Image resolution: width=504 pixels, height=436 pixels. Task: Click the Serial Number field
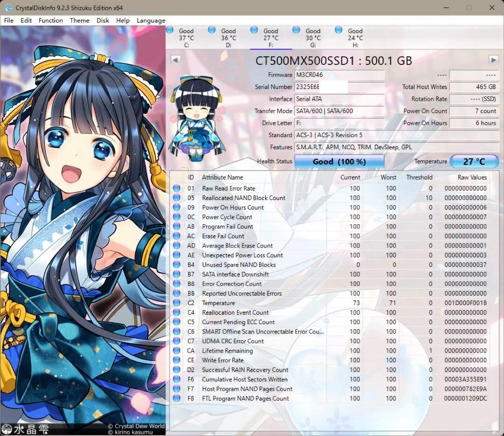[x=339, y=87]
